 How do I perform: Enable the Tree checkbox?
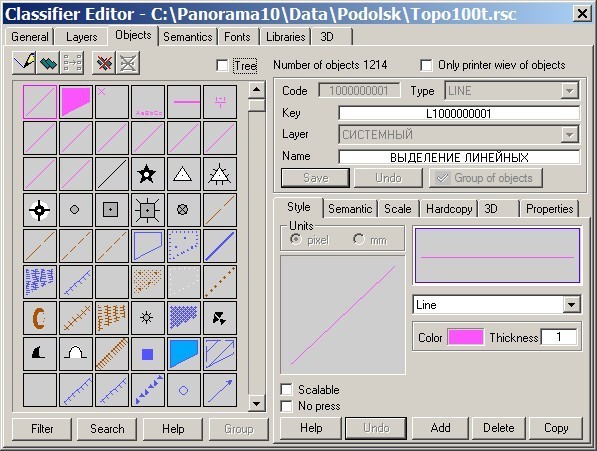tap(222, 65)
